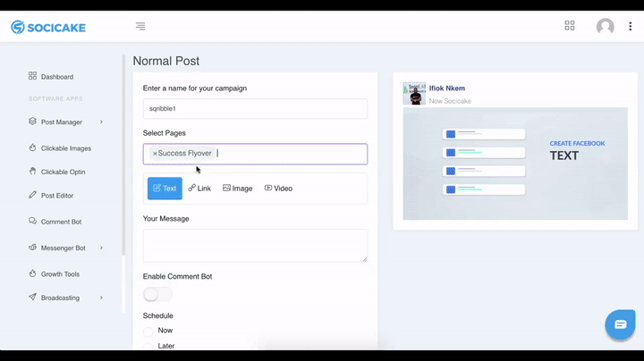Click the Ifiok Nkem profile name link

coord(447,88)
